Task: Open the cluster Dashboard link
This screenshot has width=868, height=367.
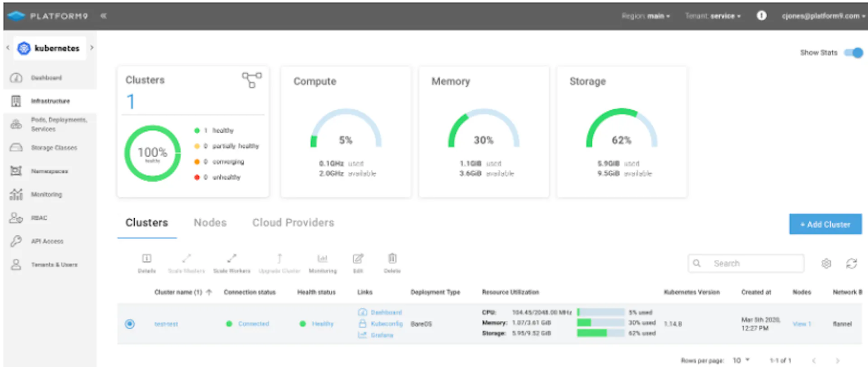Action: click(x=386, y=312)
